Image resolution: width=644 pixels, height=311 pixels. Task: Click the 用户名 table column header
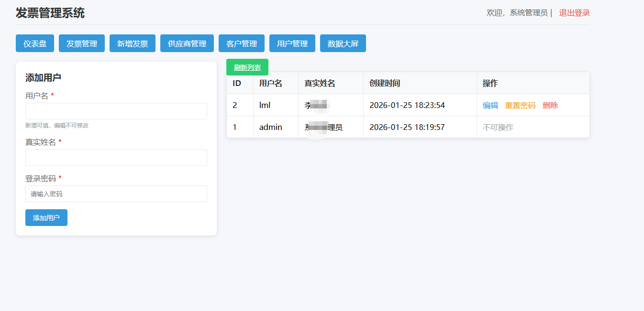[x=271, y=83]
